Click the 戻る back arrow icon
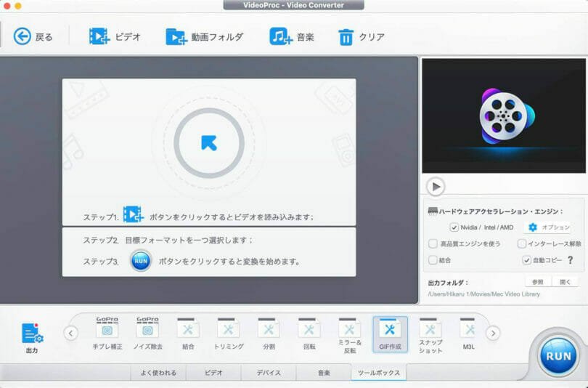Image resolution: width=588 pixels, height=388 pixels. [22, 37]
